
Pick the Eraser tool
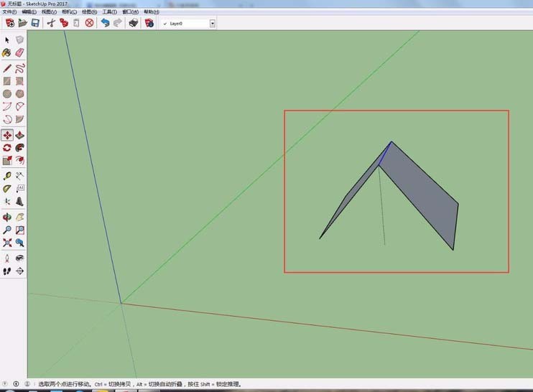point(19,52)
